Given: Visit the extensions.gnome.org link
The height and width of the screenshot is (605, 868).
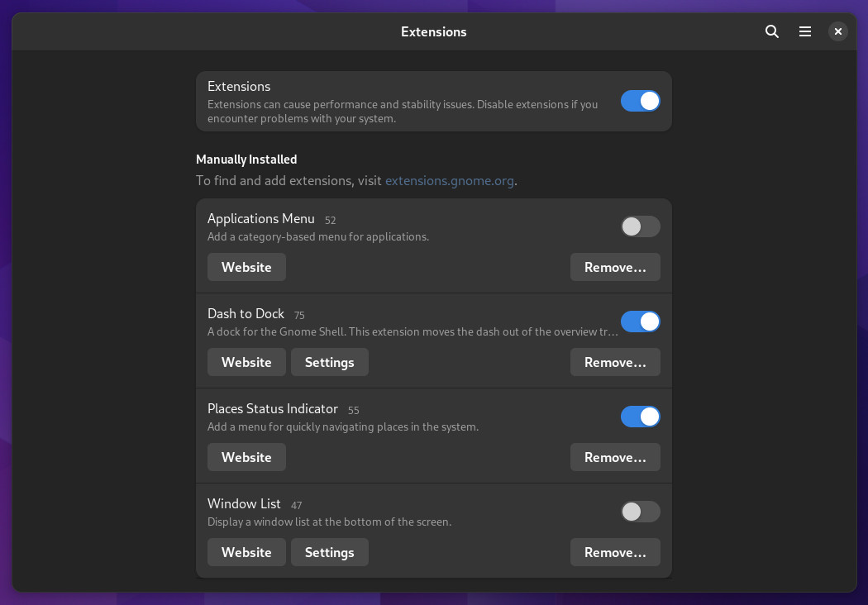Looking at the screenshot, I should point(450,181).
